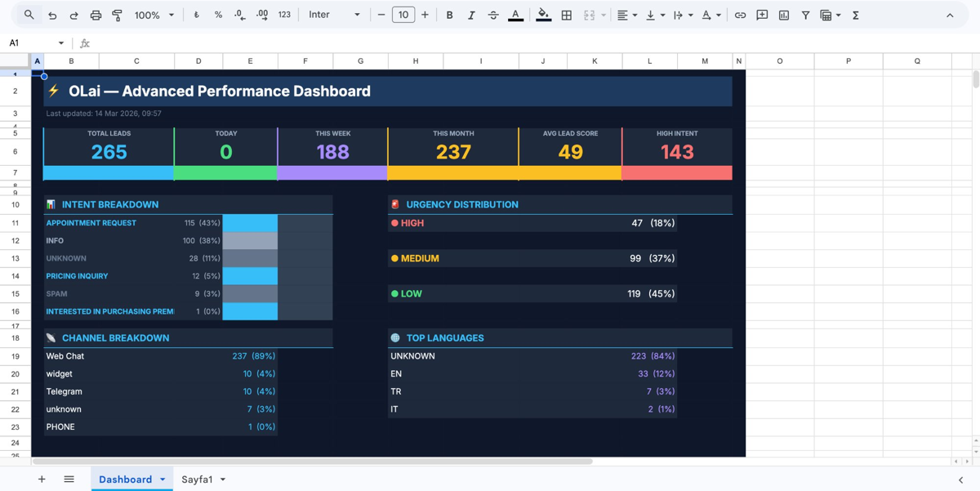This screenshot has height=491, width=980.
Task: Open the fill color picker
Action: [x=544, y=14]
